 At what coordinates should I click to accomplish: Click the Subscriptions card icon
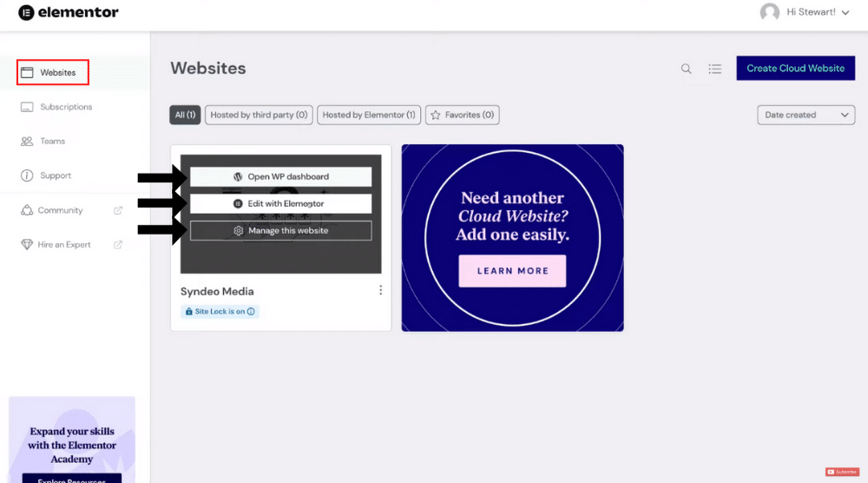coord(27,107)
